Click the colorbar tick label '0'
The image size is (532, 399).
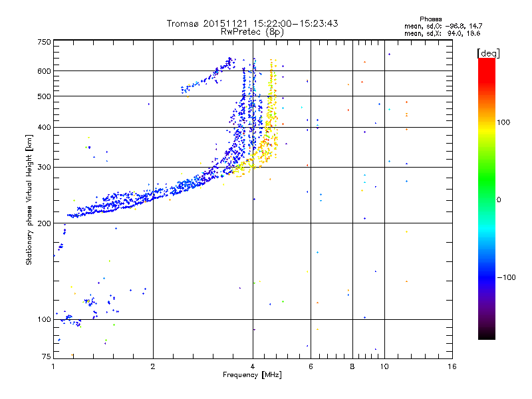coord(499,199)
